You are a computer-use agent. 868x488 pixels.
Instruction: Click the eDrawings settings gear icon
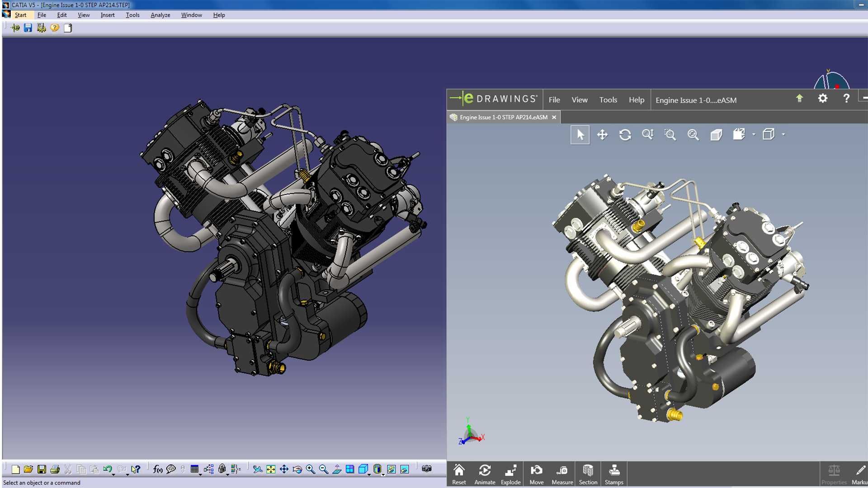pyautogui.click(x=823, y=99)
